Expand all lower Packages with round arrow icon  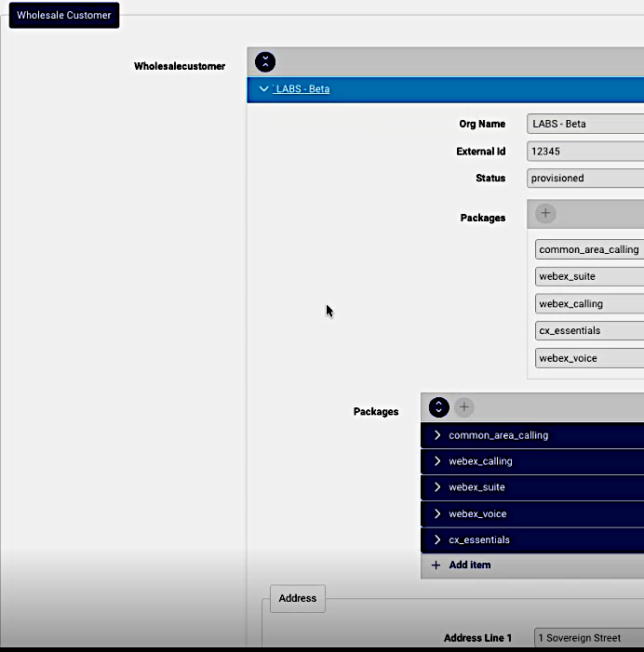tap(439, 407)
